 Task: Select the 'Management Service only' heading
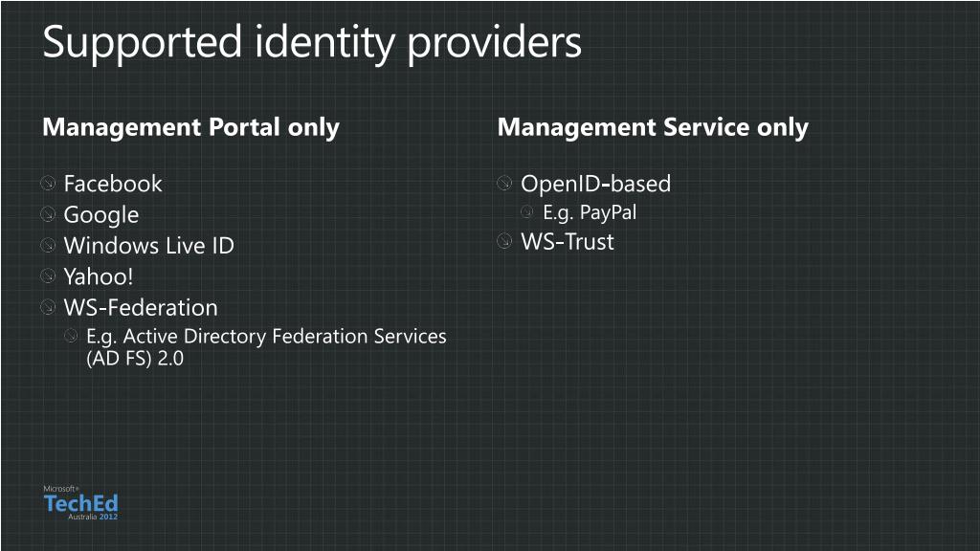(653, 127)
